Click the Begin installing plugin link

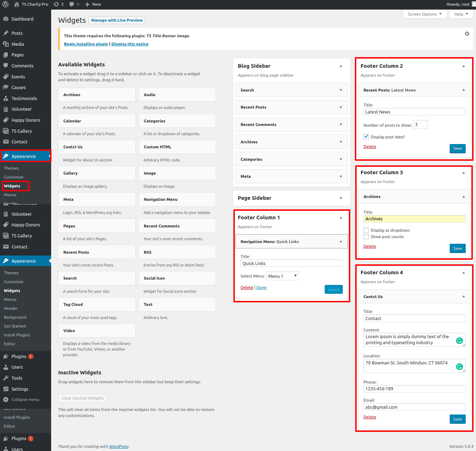86,44
